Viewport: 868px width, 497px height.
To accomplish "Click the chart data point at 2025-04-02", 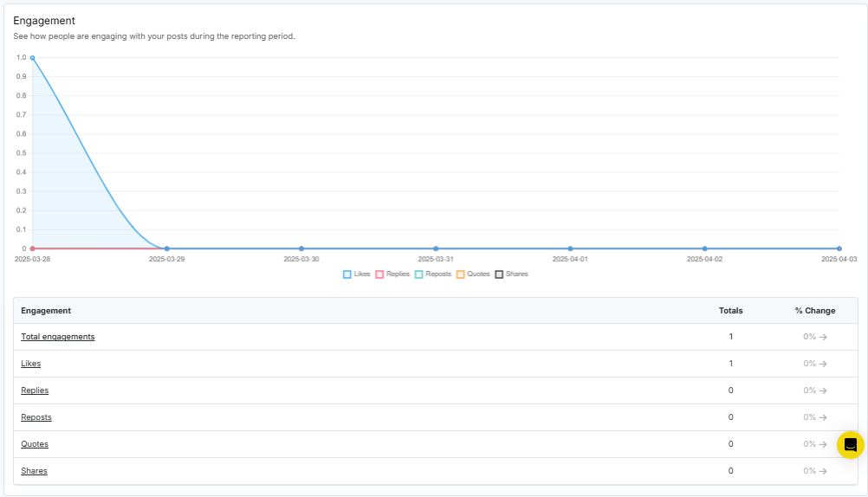I will point(704,248).
